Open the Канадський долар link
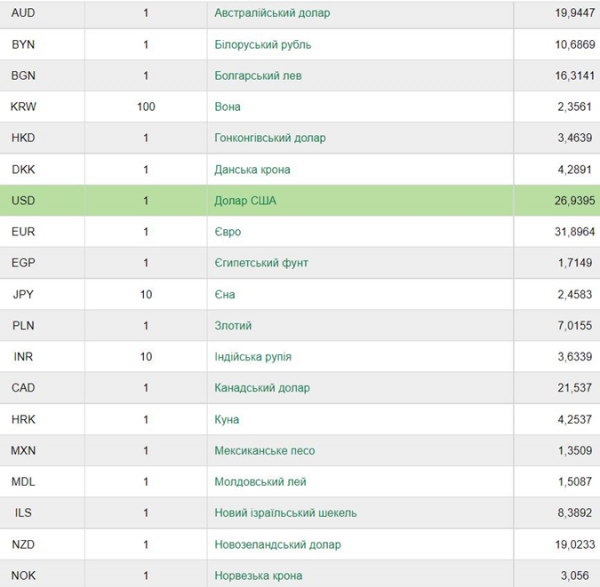 tap(262, 388)
